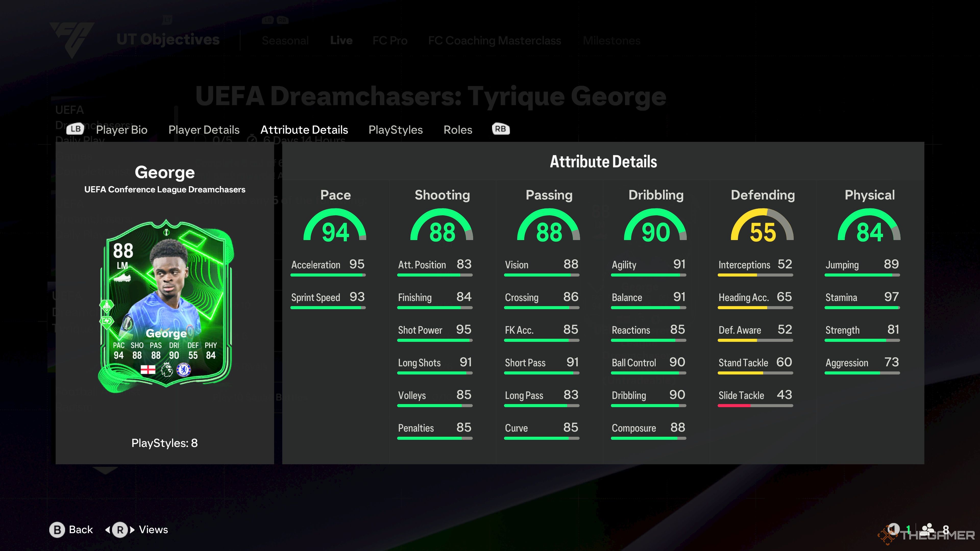Image resolution: width=980 pixels, height=551 pixels.
Task: Click the Back label
Action: 81,530
